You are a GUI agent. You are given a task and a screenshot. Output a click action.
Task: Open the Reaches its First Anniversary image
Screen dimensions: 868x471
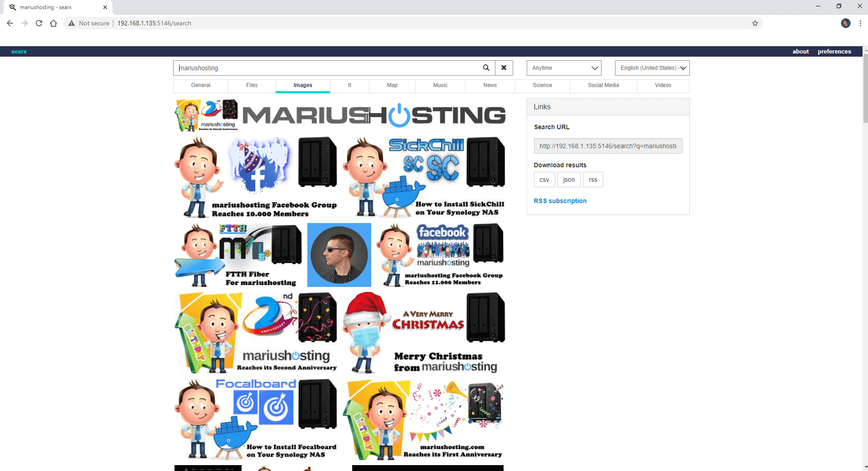pos(424,419)
